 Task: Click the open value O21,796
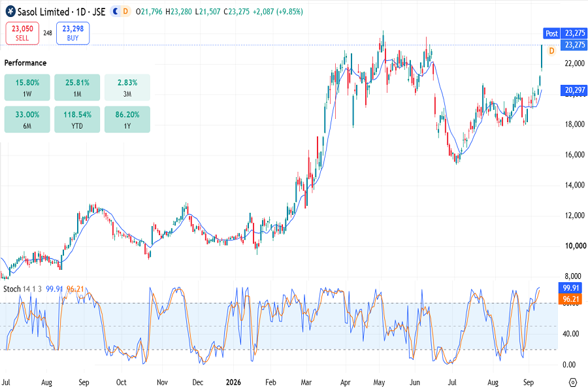click(x=149, y=12)
